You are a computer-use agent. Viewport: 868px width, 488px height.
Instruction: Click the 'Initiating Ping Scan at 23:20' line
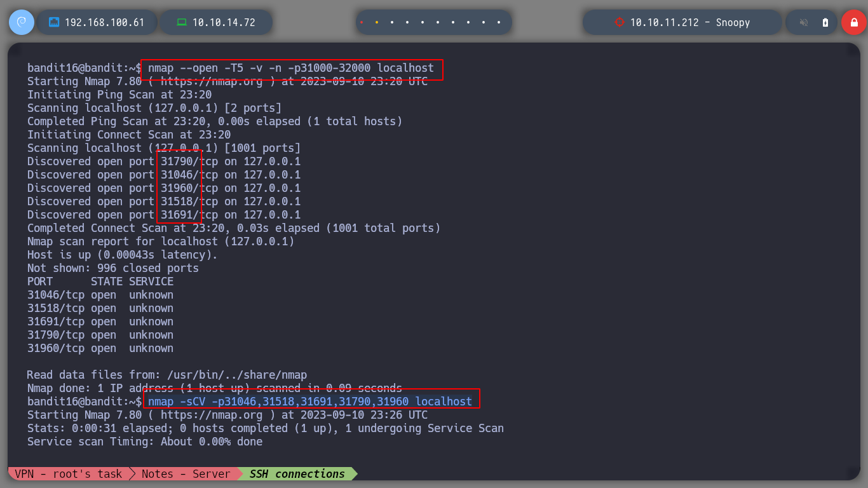119,95
